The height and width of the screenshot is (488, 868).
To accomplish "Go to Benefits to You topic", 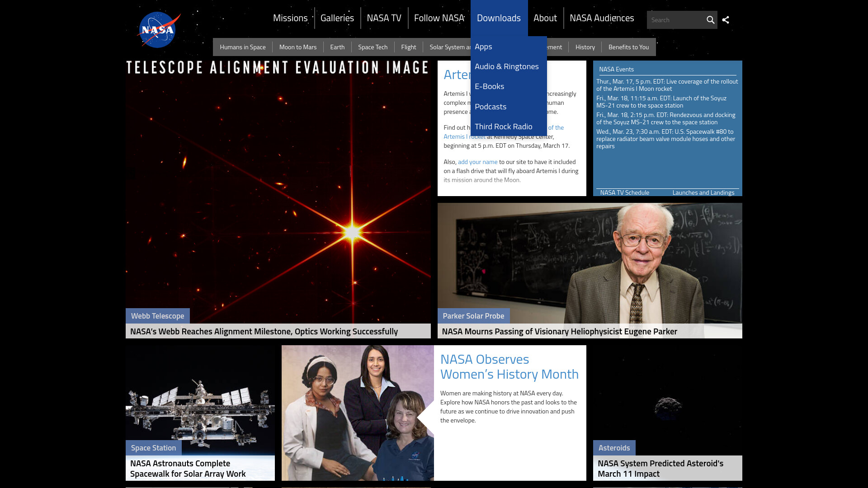I will (x=628, y=47).
